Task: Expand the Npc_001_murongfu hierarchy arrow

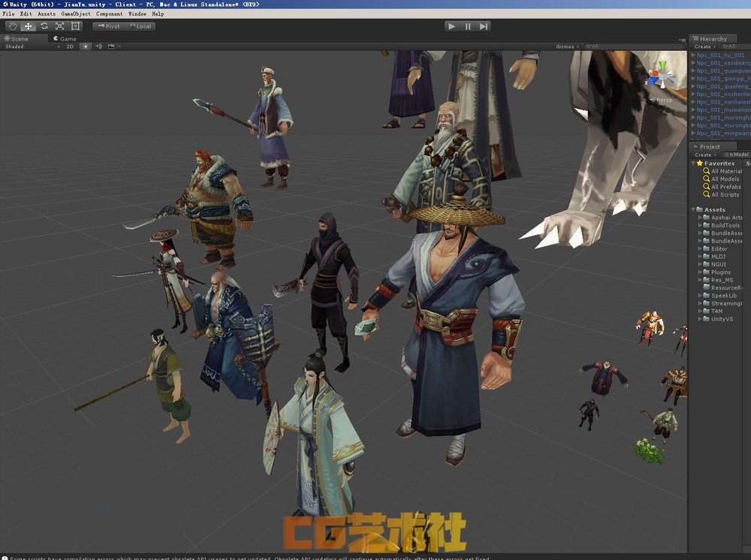Action: [693, 118]
